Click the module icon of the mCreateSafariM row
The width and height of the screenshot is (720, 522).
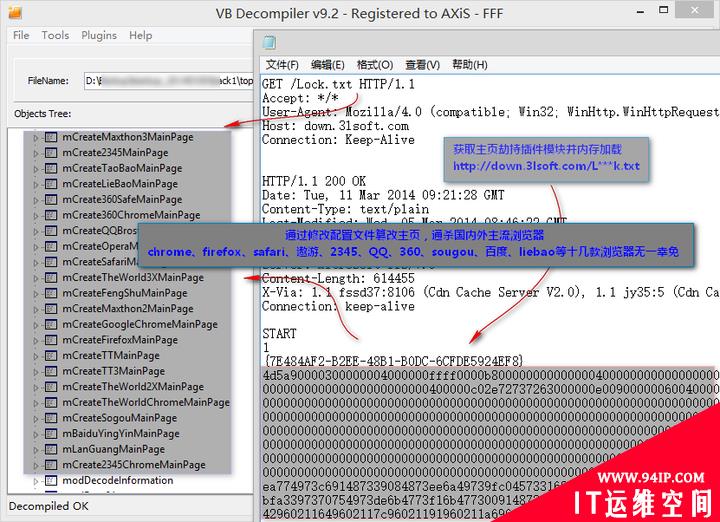(51, 262)
